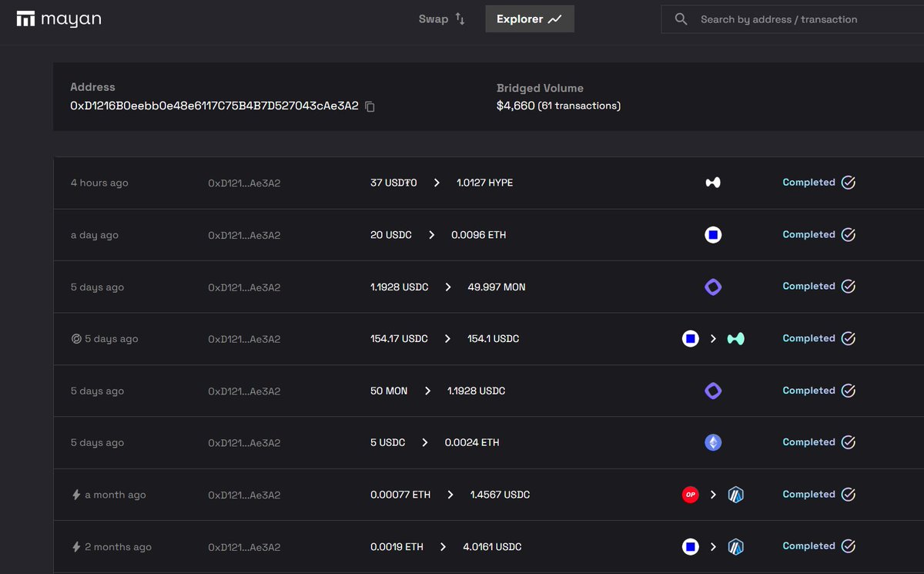Click the completed checkmark icon in the 37 USD₮0 row
Screen dimensions: 924x574
(848, 183)
